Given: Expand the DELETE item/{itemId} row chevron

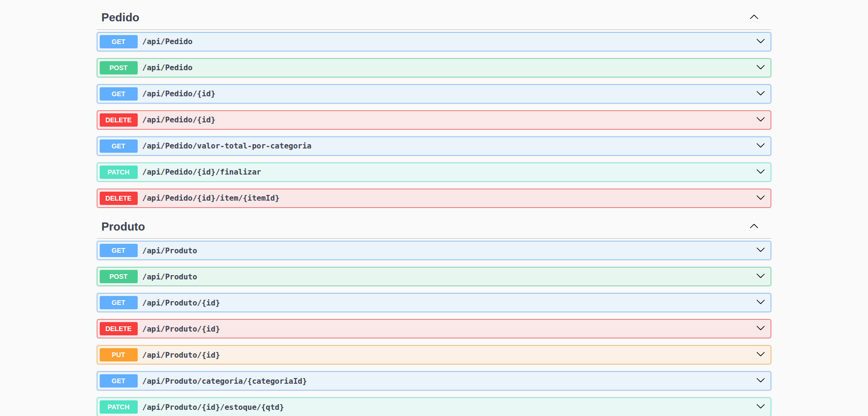Looking at the screenshot, I should pos(760,198).
